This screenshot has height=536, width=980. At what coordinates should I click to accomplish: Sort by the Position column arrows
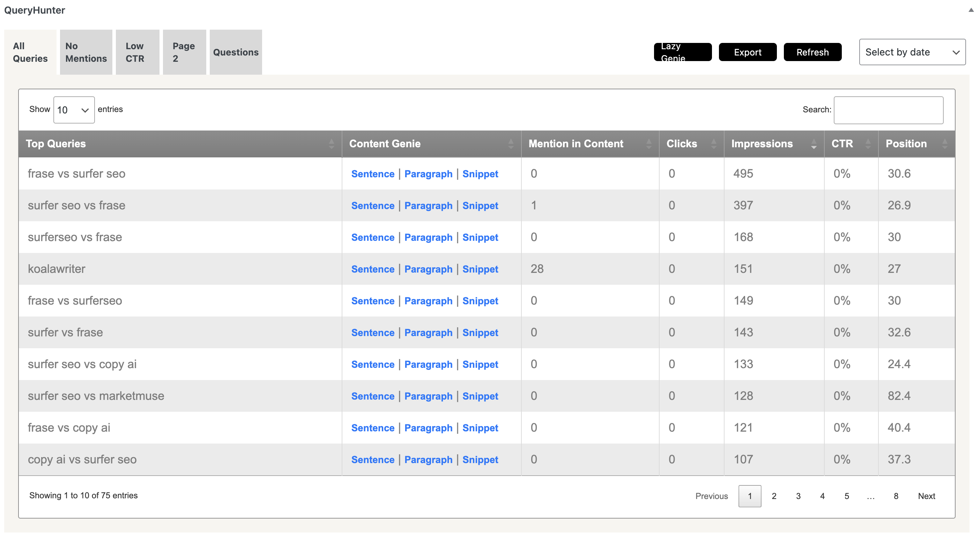tap(945, 144)
